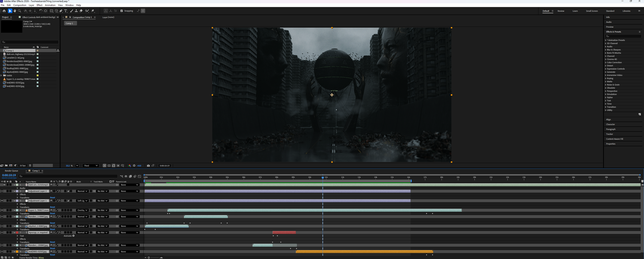Image resolution: width=644 pixels, height=259 pixels.
Task: Switch to the Render Queue tab
Action: [x=12, y=171]
